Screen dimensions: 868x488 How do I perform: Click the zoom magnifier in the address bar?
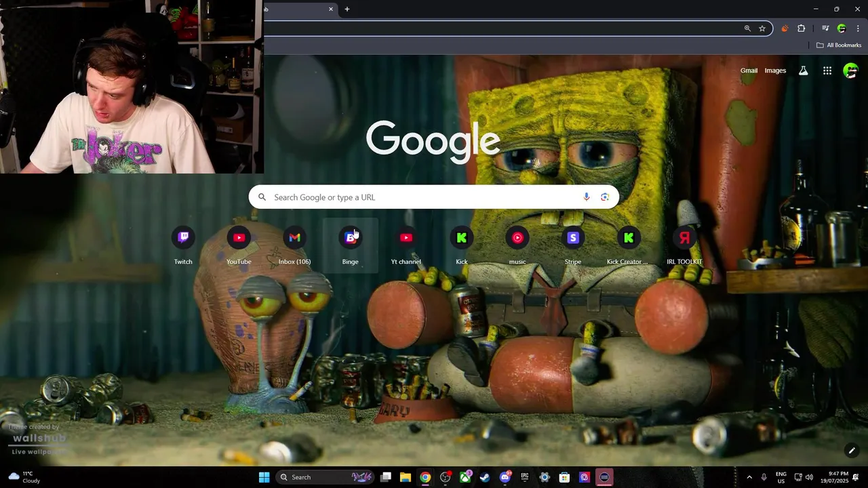point(747,28)
